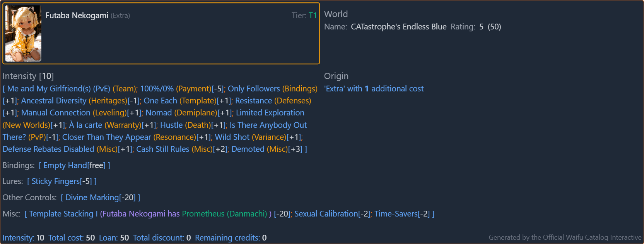Click Futaba Nekogami character portrait thumbnail
The image size is (644, 244).
click(x=23, y=33)
